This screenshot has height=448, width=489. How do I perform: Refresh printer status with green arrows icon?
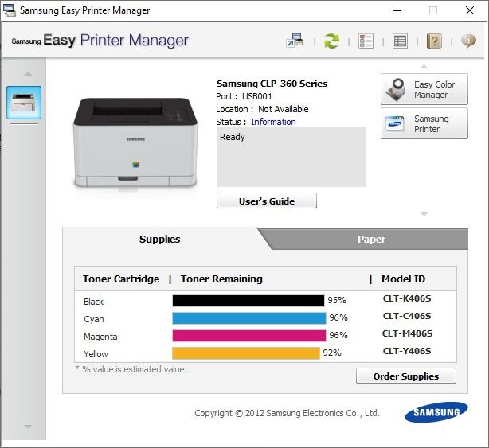(331, 41)
